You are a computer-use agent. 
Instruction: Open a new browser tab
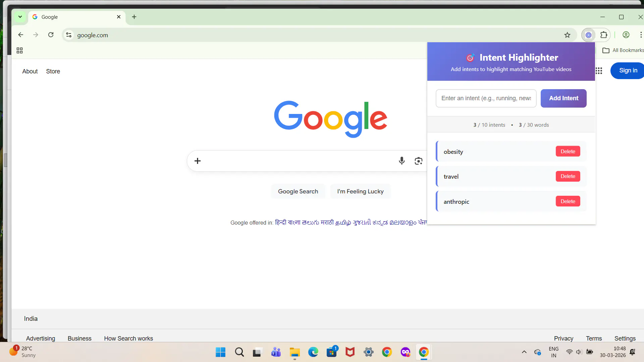click(134, 17)
